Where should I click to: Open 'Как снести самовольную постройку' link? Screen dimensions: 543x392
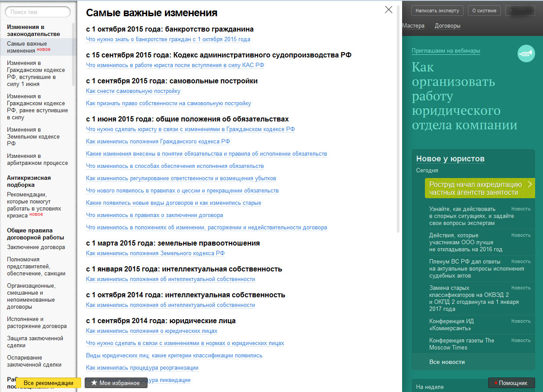coord(133,91)
